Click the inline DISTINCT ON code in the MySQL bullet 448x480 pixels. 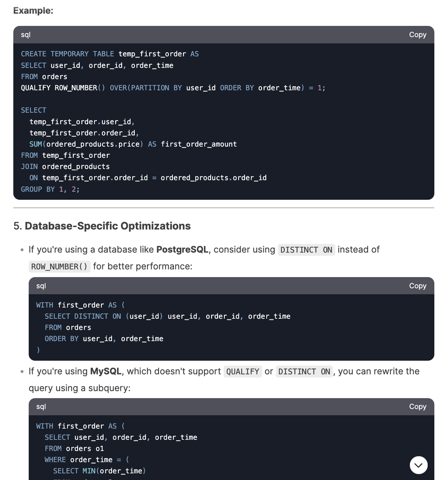304,372
